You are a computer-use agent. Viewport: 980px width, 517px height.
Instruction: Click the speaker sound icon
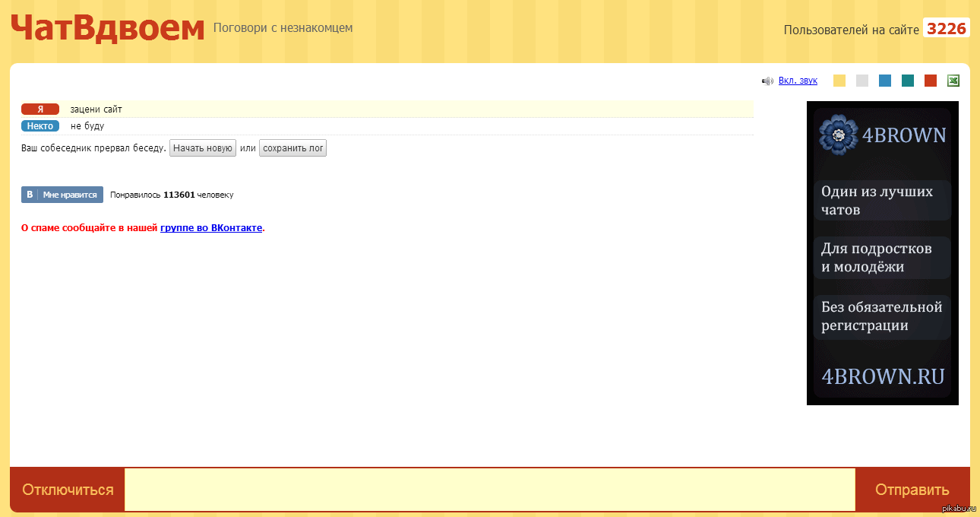767,81
